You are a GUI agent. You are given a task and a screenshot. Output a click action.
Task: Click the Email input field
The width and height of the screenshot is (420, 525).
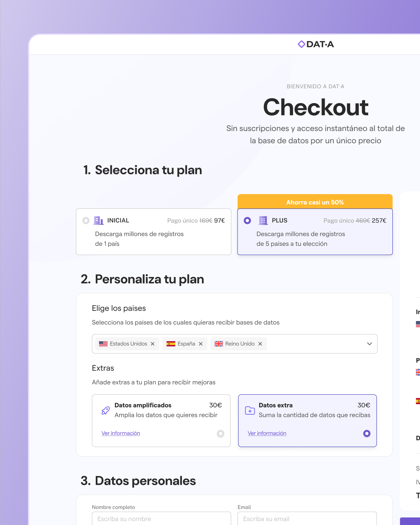click(307, 519)
